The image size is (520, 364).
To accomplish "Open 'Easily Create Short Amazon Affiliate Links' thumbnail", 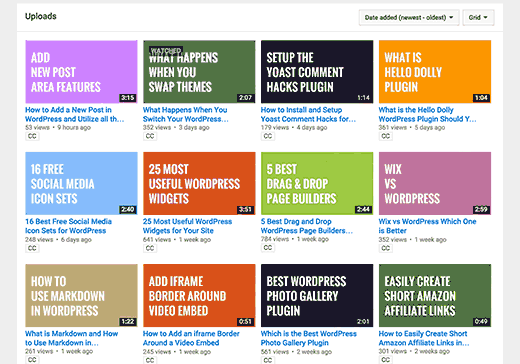I will tap(435, 295).
